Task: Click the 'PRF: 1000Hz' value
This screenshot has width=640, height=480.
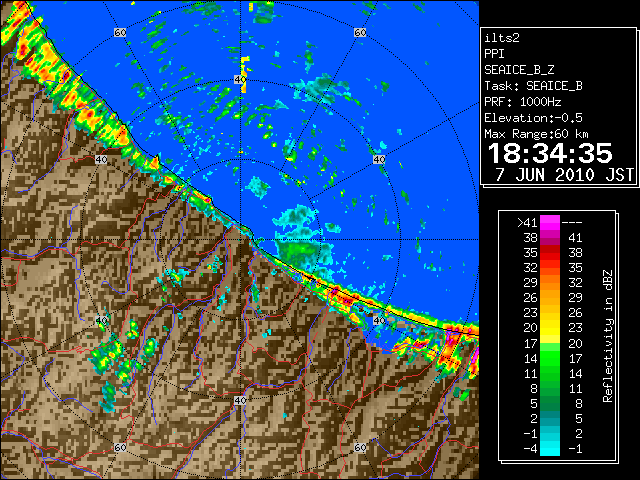Action: (522, 102)
